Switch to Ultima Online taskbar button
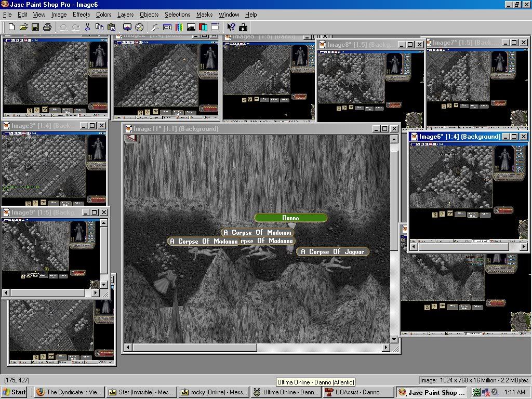Viewport: 532px width, 399px height. tap(286, 392)
